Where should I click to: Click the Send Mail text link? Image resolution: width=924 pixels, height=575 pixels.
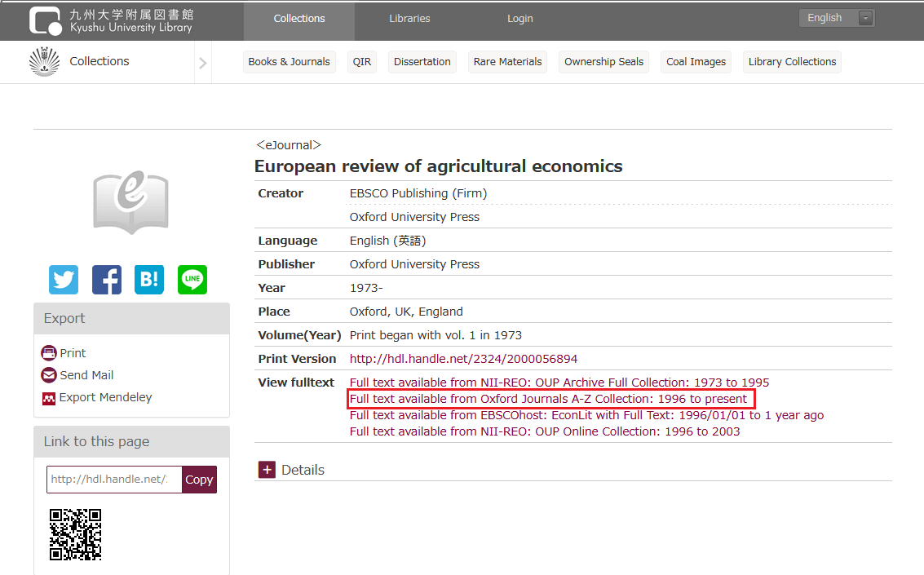coord(86,375)
